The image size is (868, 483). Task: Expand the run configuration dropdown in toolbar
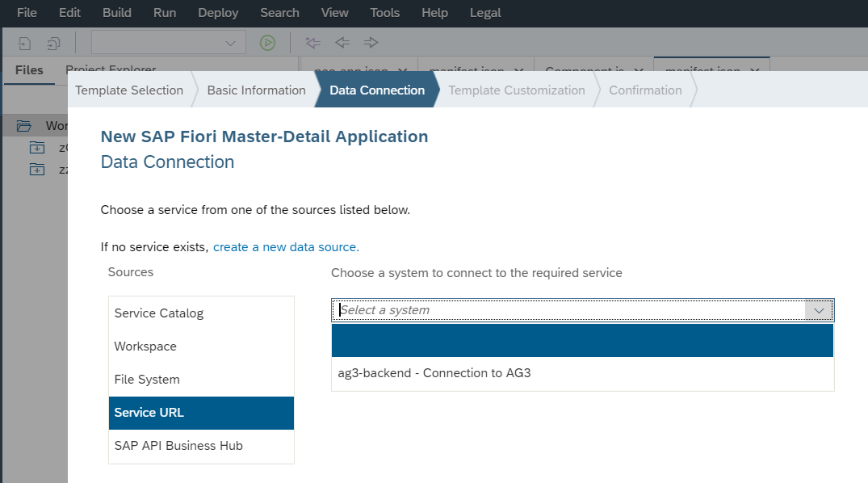[231, 43]
